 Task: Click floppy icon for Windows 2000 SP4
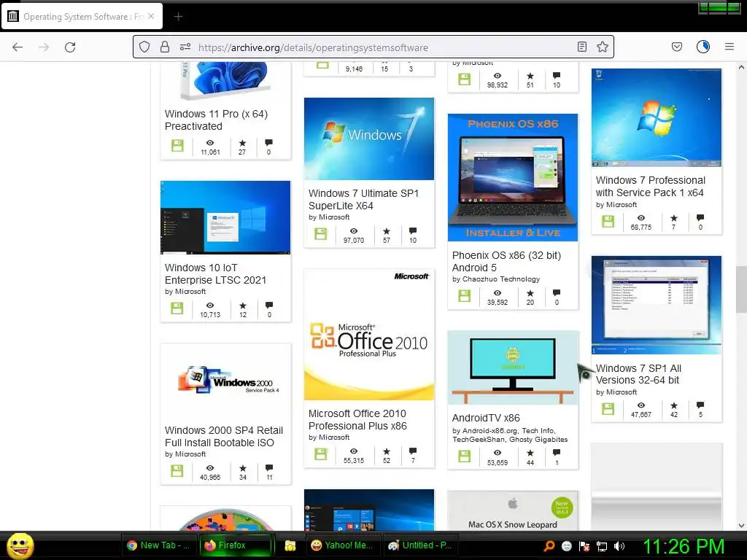[x=177, y=472]
